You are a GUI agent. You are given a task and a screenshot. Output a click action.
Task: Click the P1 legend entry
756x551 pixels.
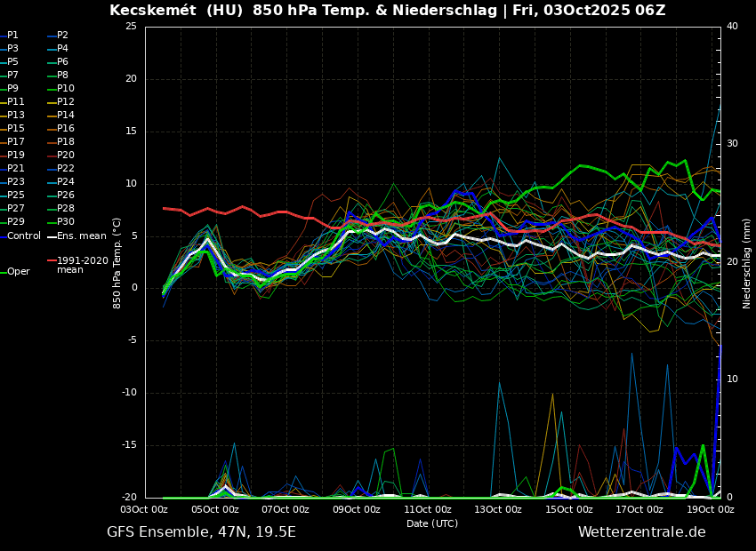(12, 36)
